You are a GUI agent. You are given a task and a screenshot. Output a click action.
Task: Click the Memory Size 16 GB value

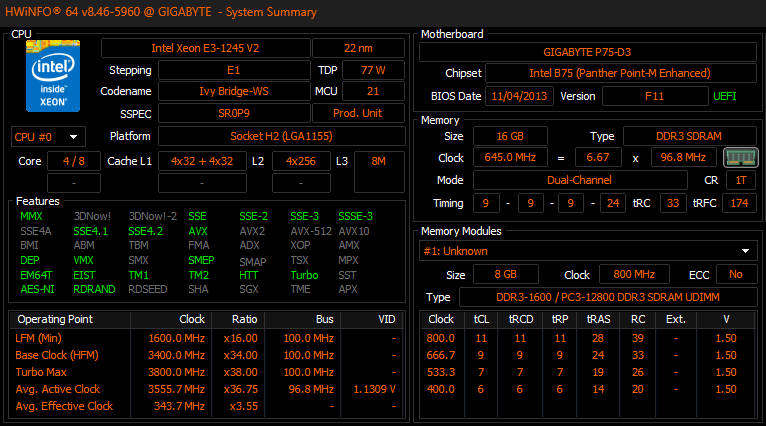[510, 136]
